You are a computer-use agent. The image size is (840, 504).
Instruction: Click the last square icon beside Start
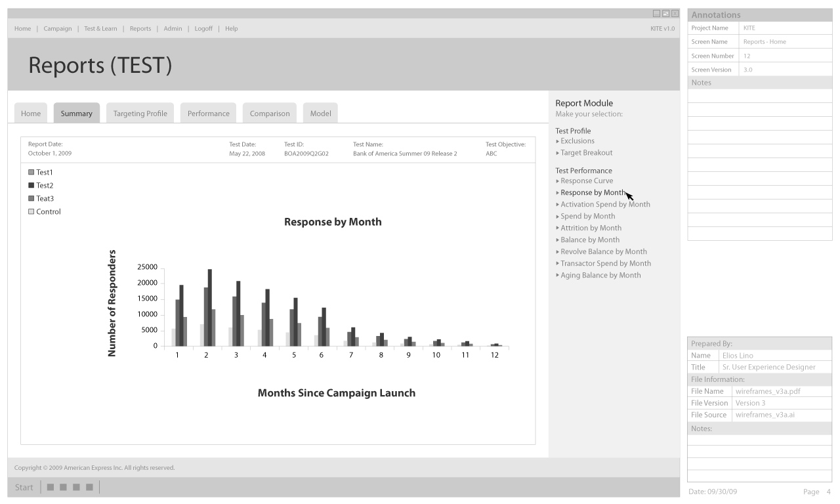(x=89, y=487)
